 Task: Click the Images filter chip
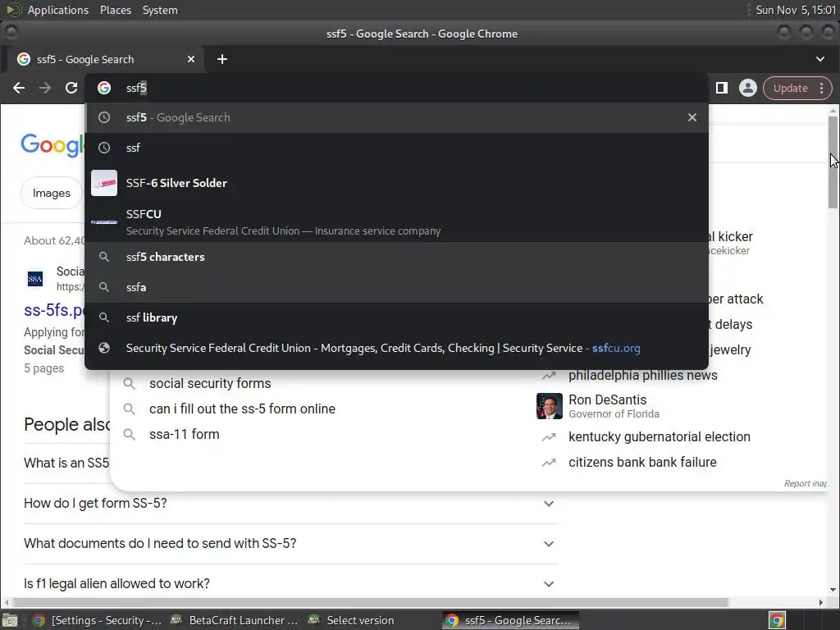pyautogui.click(x=52, y=194)
